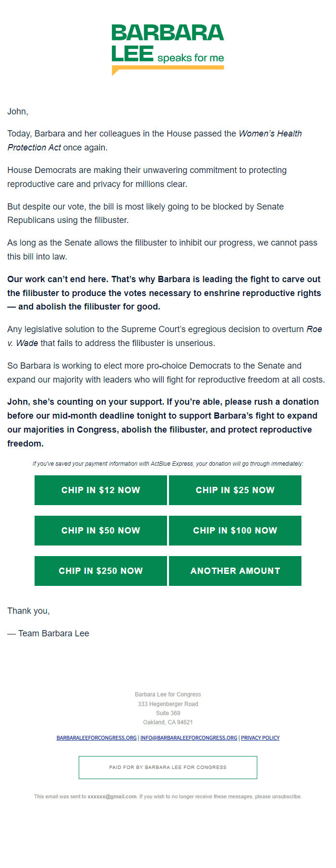Viewport: 336px width, 868px height.
Task: Open the ANOTHER AMOUNT donation option
Action: tap(235, 571)
